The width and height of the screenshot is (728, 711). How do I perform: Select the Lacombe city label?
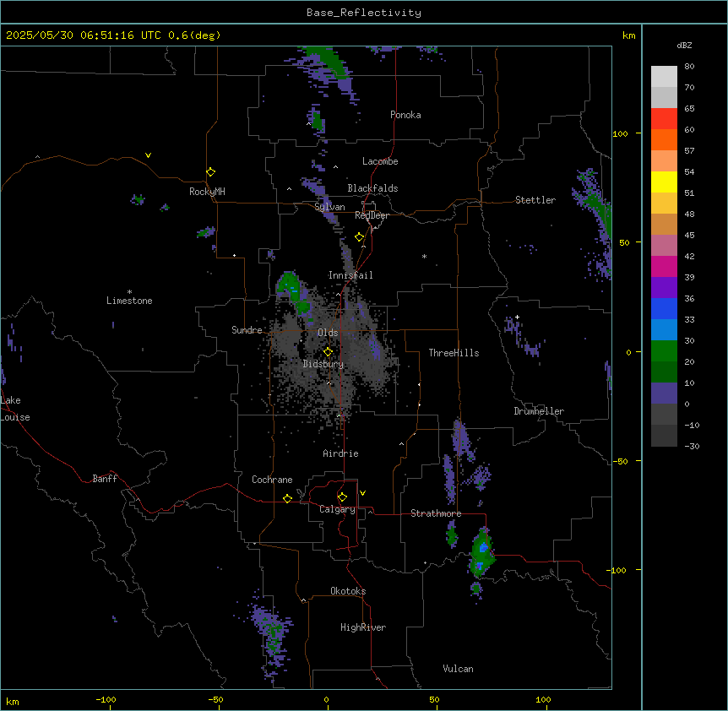380,161
